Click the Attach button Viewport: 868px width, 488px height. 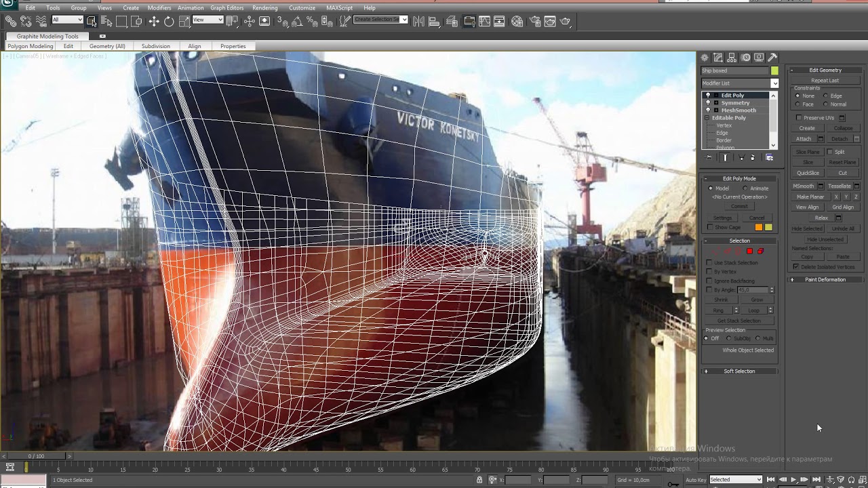[804, 139]
